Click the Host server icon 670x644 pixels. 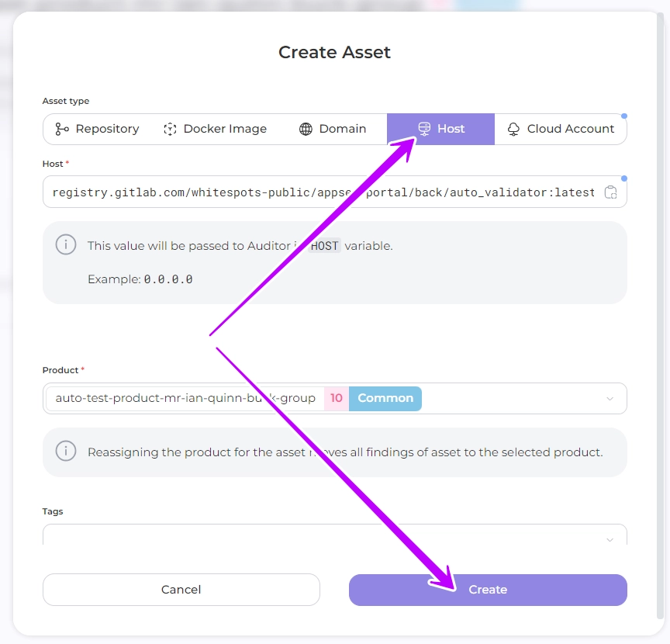424,129
